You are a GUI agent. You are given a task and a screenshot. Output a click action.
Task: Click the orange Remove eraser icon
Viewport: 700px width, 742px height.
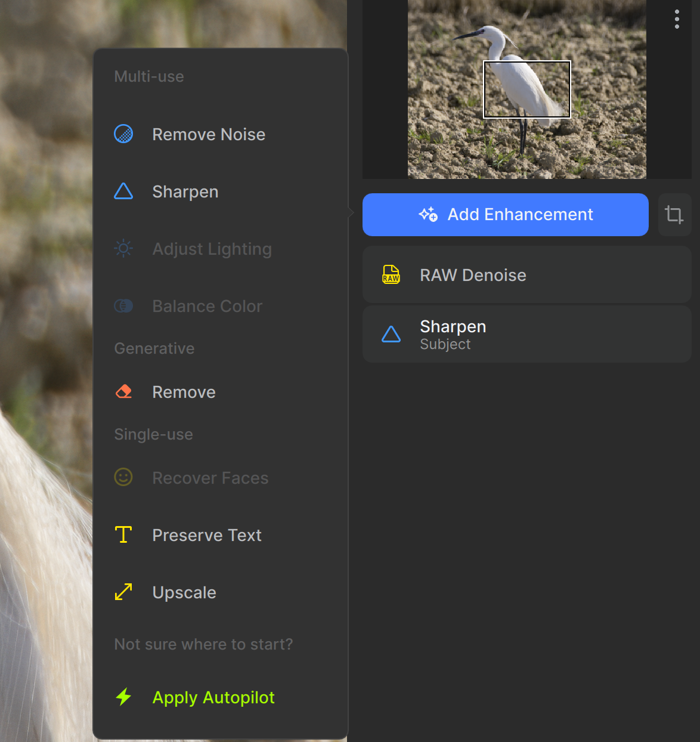pyautogui.click(x=123, y=392)
